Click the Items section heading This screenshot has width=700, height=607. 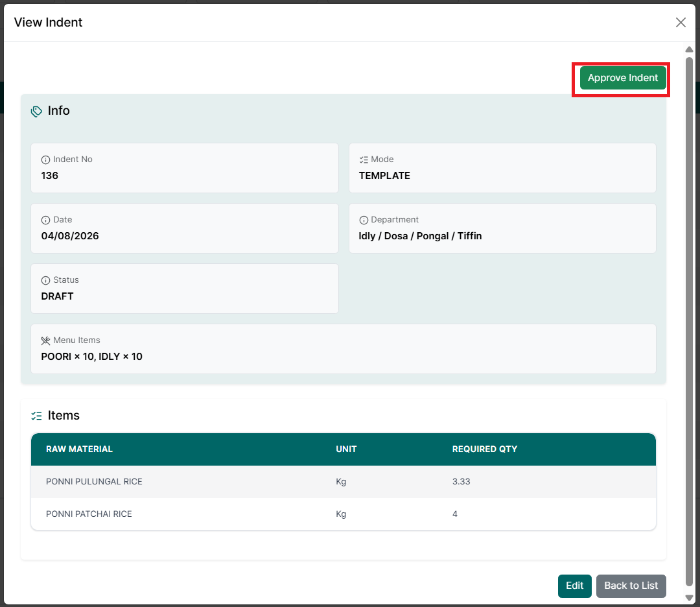pyautogui.click(x=64, y=416)
